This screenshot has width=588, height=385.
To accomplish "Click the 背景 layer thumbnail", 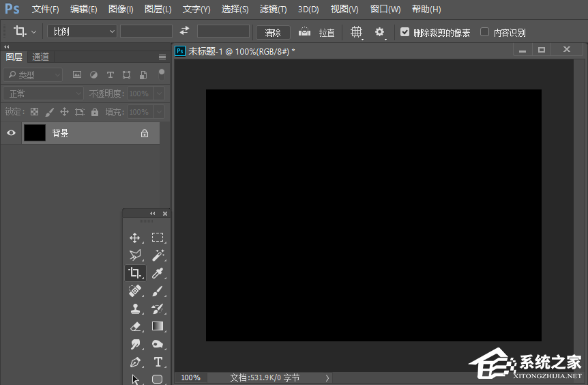I will click(x=34, y=133).
